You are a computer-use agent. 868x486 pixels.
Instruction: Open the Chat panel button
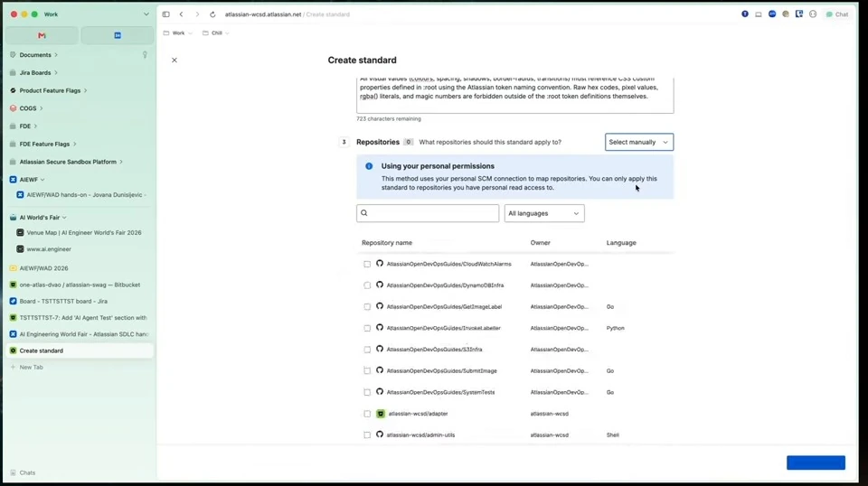tap(837, 14)
